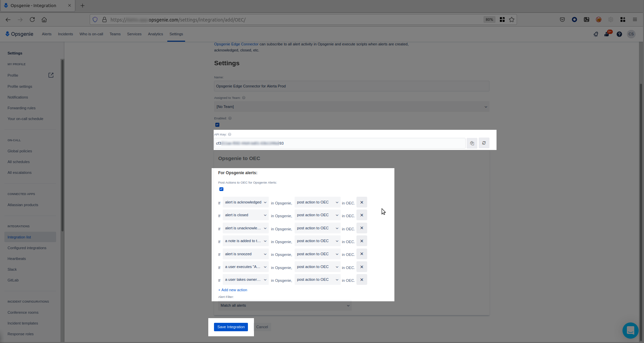
Task: Remove the 'alert is acknowledged' action row
Action: pos(361,202)
